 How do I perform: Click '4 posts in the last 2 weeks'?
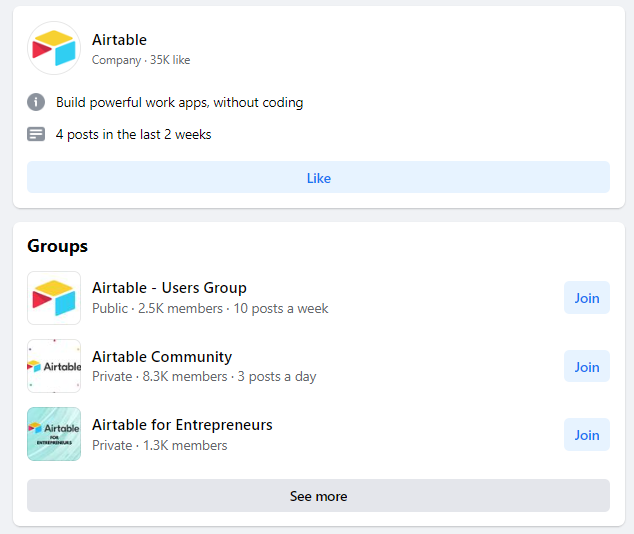click(x=133, y=134)
